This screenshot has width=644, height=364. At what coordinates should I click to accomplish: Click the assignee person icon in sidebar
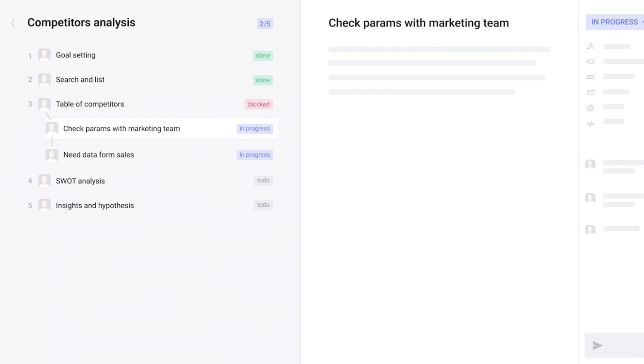[590, 46]
